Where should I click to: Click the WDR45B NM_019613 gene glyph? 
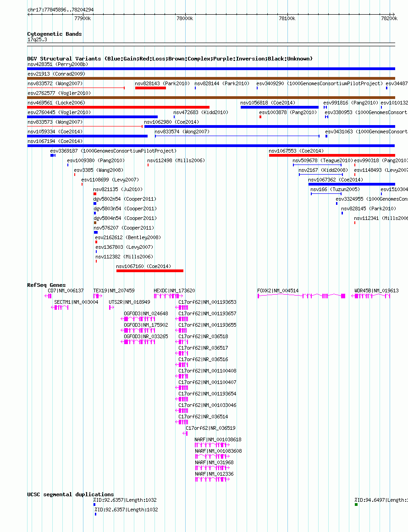click(371, 296)
